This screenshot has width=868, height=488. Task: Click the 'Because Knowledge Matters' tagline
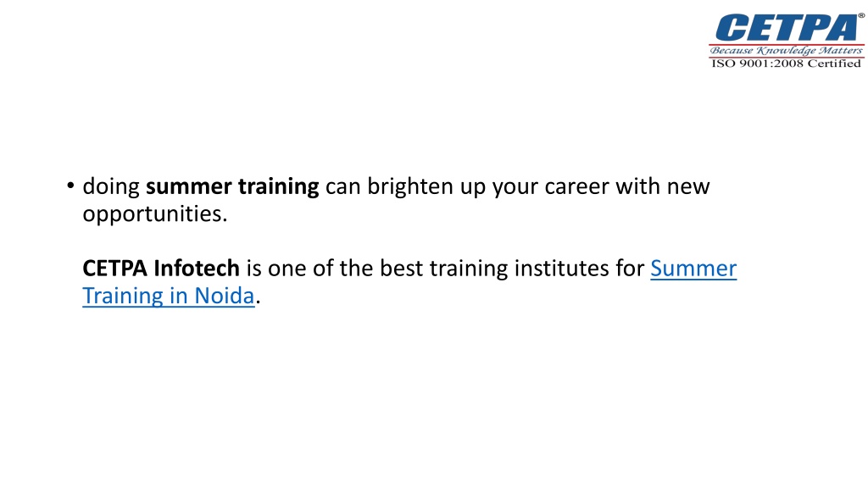787,50
